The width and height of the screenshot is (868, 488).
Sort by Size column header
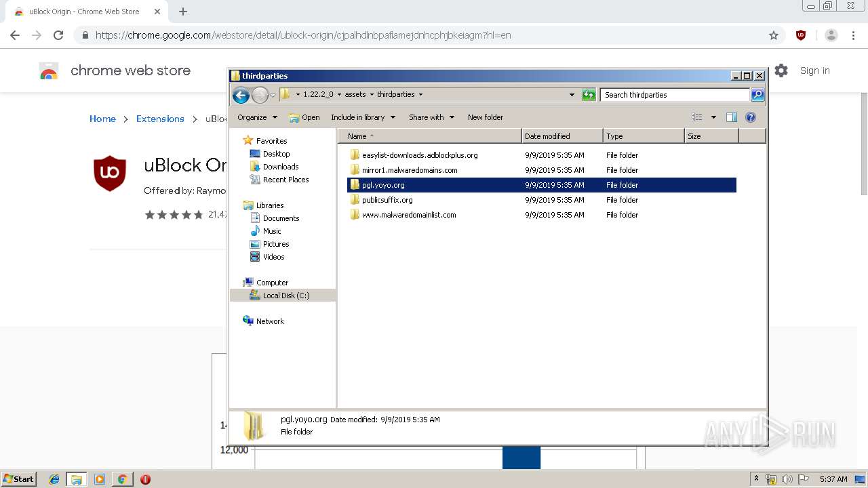tap(711, 136)
